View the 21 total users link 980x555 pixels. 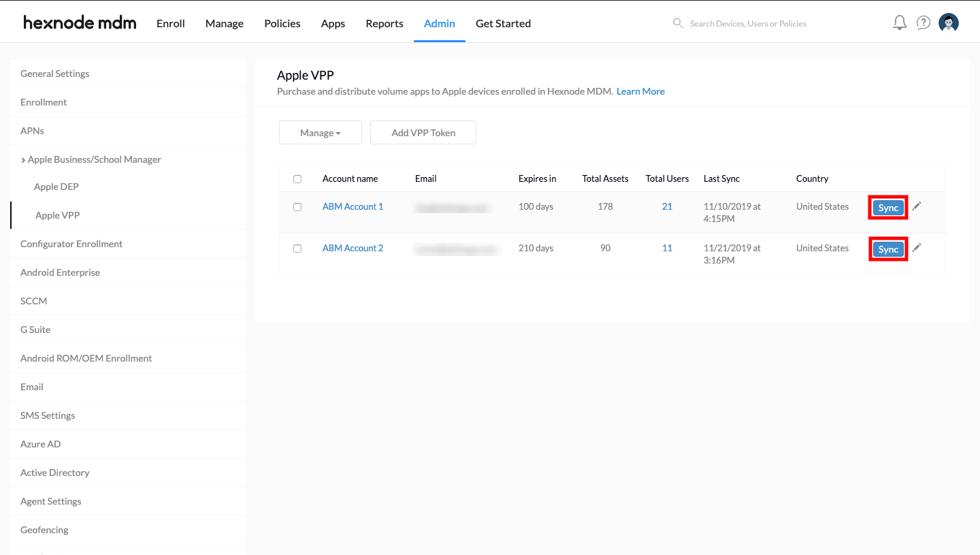pyautogui.click(x=667, y=206)
